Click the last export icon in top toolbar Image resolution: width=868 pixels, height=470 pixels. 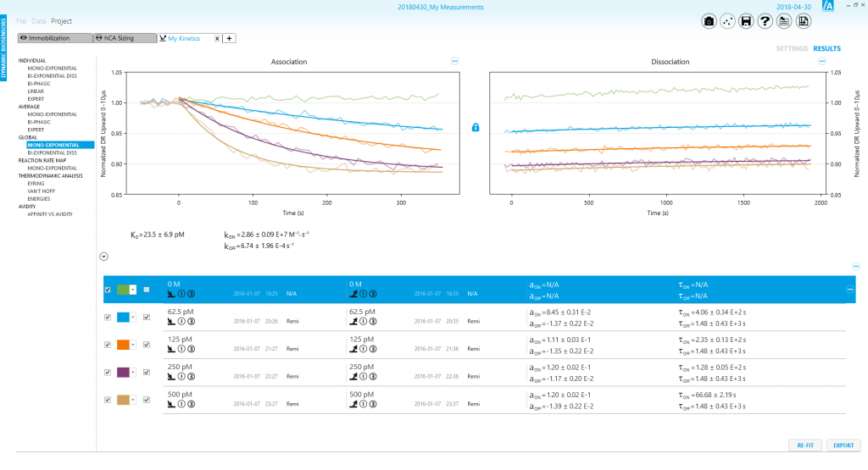[x=803, y=21]
